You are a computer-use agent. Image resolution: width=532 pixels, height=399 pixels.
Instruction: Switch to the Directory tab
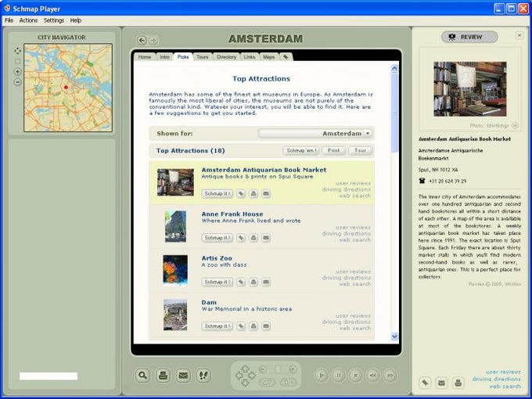point(226,57)
